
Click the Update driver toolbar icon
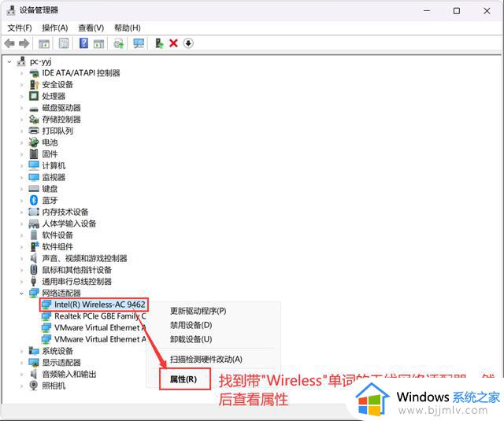pos(159,43)
